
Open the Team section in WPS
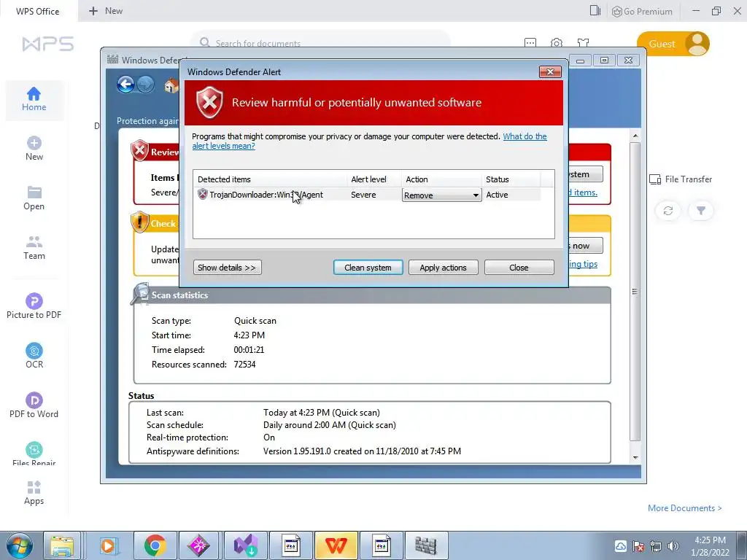[x=34, y=248]
